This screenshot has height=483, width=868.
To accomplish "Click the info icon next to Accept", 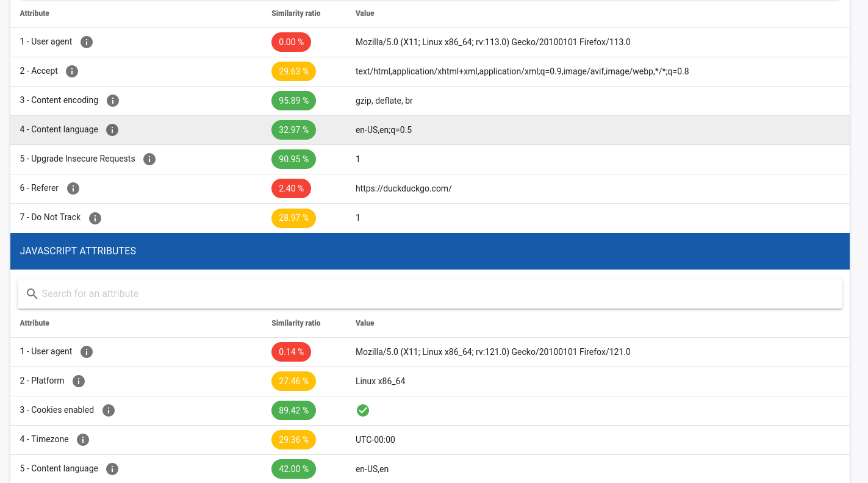I will tap(72, 71).
